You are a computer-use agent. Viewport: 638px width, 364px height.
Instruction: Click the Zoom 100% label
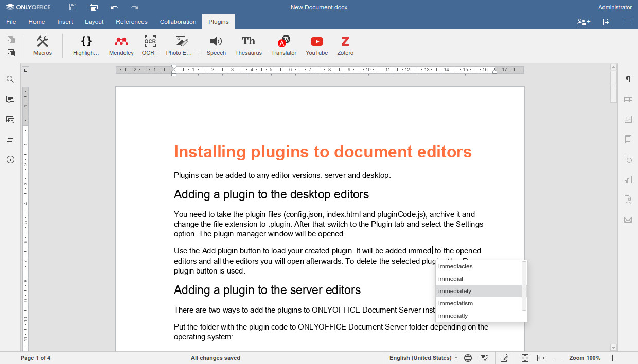[x=585, y=358]
